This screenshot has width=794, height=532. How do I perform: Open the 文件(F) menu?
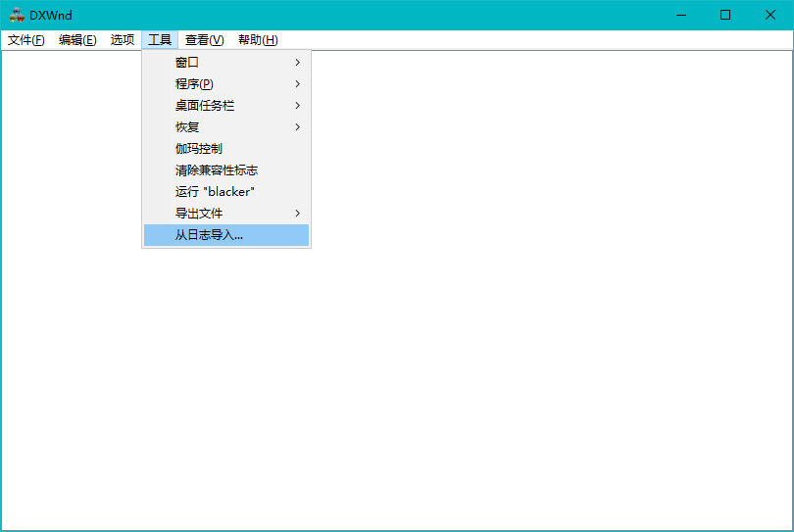point(25,40)
